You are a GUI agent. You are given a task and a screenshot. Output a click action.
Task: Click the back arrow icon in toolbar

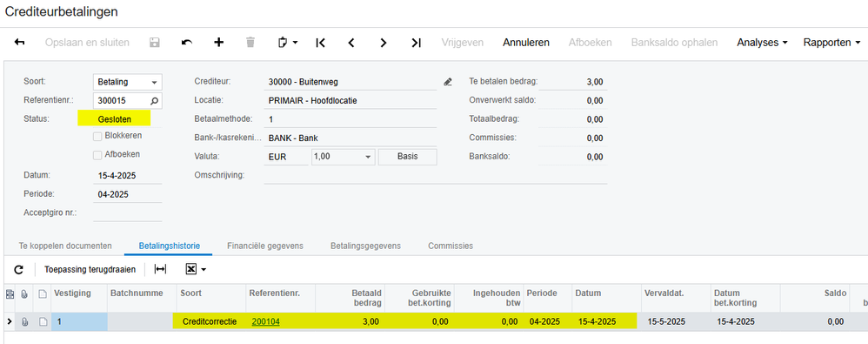19,43
